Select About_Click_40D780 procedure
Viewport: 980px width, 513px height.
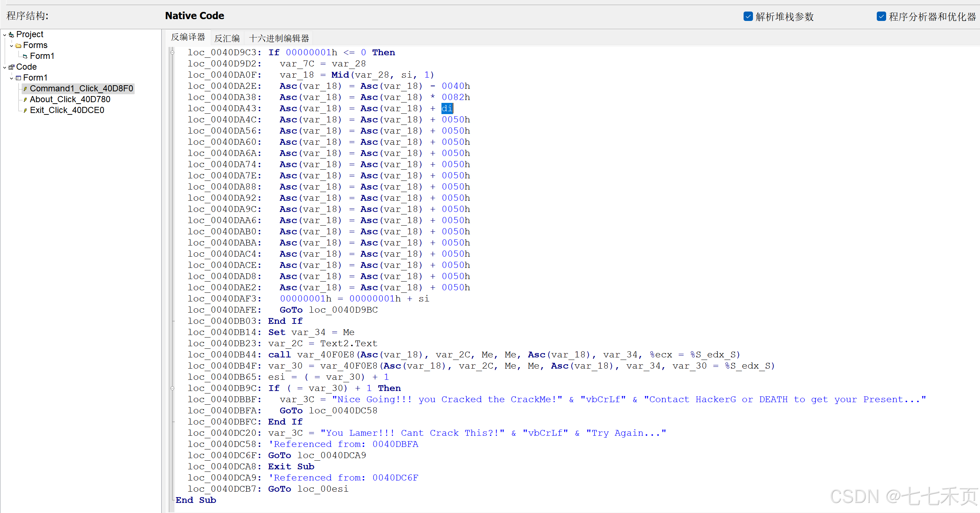point(70,99)
